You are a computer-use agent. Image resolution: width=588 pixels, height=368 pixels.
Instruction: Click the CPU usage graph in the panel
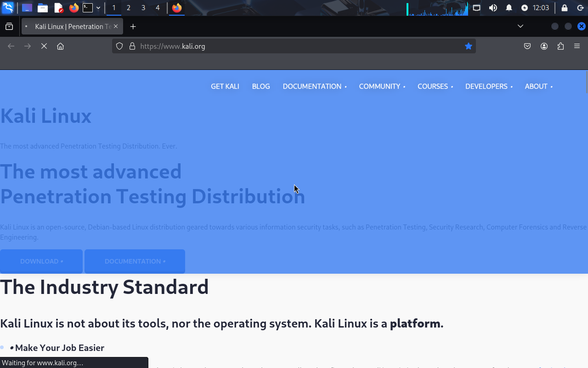437,8
